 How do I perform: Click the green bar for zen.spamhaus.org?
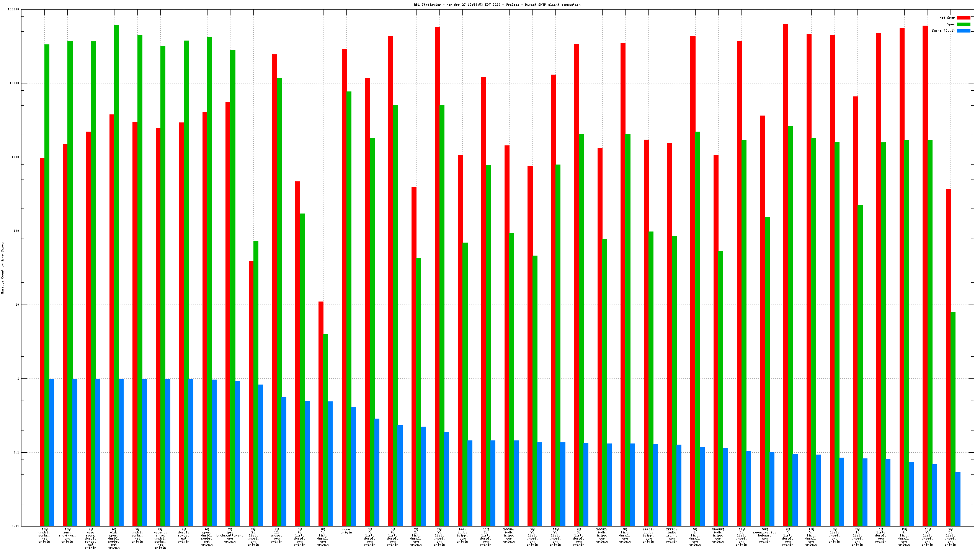[x=70, y=283]
